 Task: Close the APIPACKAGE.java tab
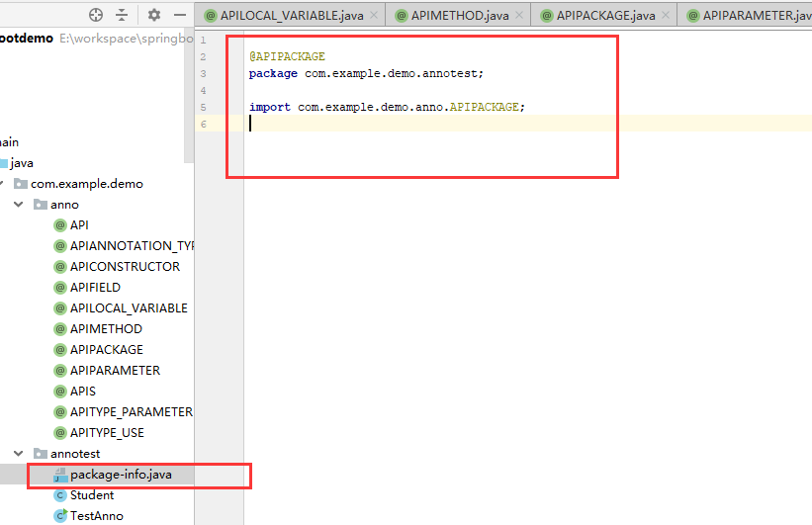coord(666,15)
